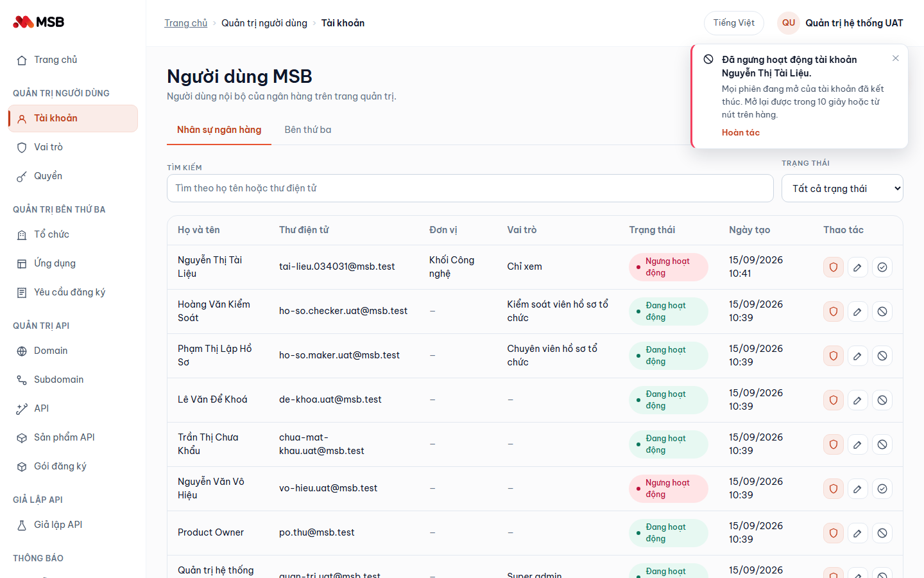Open Ứng dụng sidebar item
Viewport: 924px width, 578px height.
point(73,263)
